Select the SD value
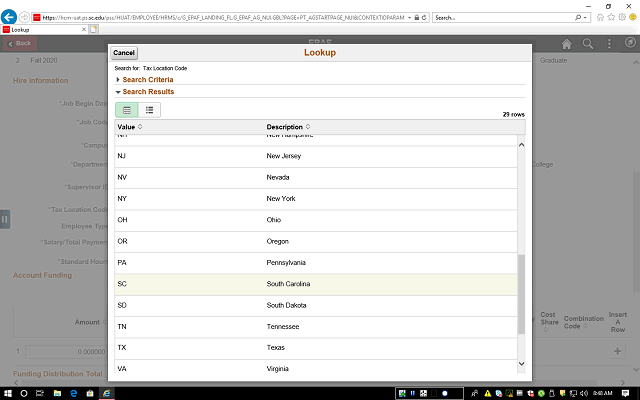Viewport: 640px width, 400px height. 122,305
